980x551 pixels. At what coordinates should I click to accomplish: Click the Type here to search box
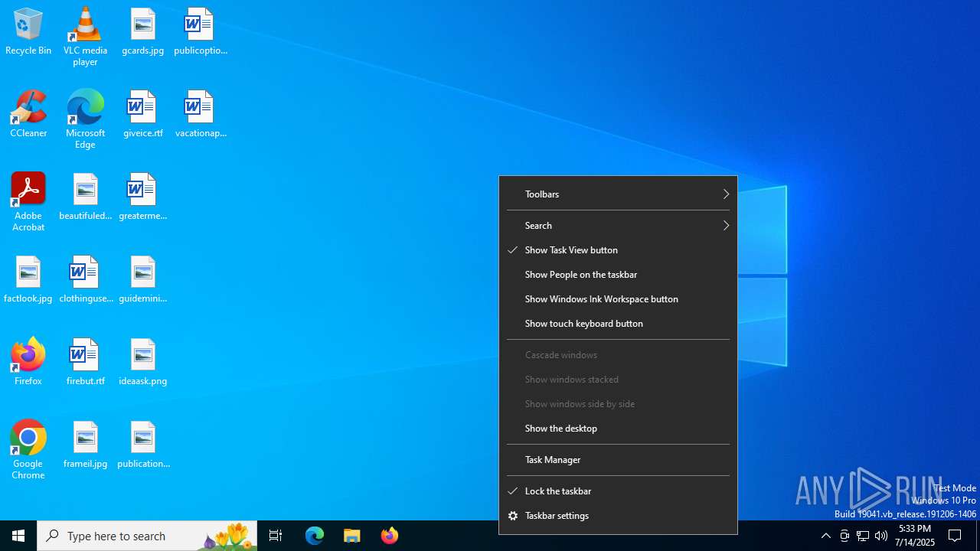pyautogui.click(x=147, y=536)
